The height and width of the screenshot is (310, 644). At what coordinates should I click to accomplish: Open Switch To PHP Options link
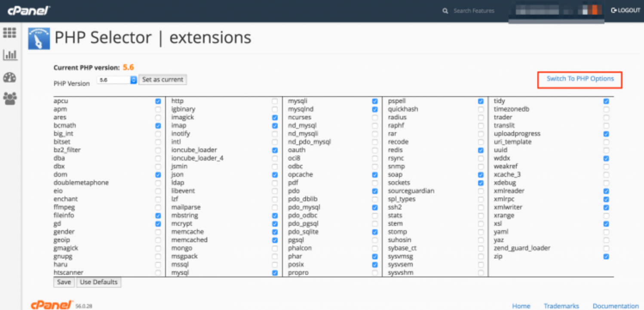click(x=580, y=79)
